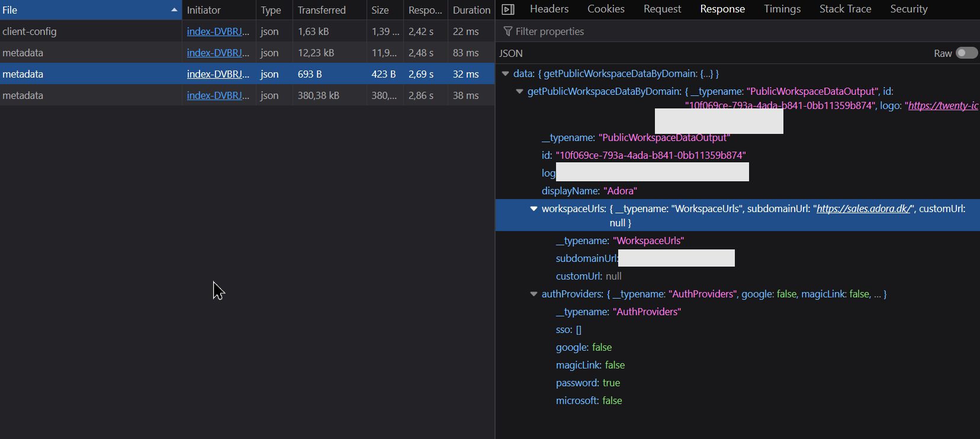This screenshot has width=980, height=439.
Task: Click the filter funnel icon
Action: tap(507, 31)
